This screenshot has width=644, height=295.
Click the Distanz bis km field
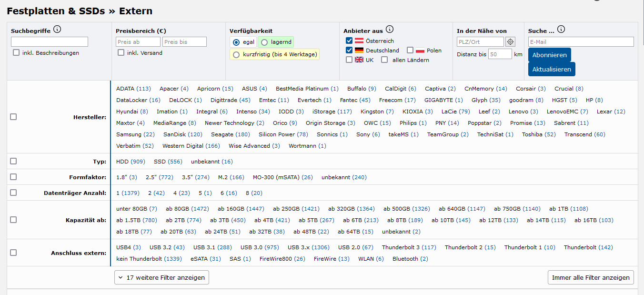click(x=500, y=54)
